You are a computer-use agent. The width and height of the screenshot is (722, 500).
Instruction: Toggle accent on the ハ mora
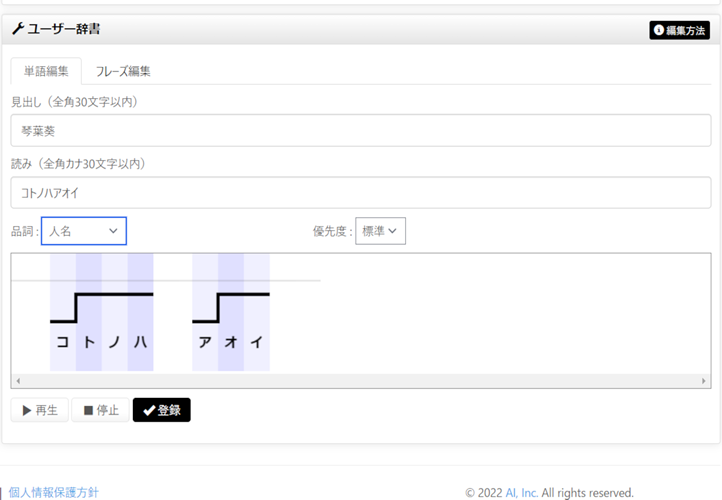coord(140,341)
